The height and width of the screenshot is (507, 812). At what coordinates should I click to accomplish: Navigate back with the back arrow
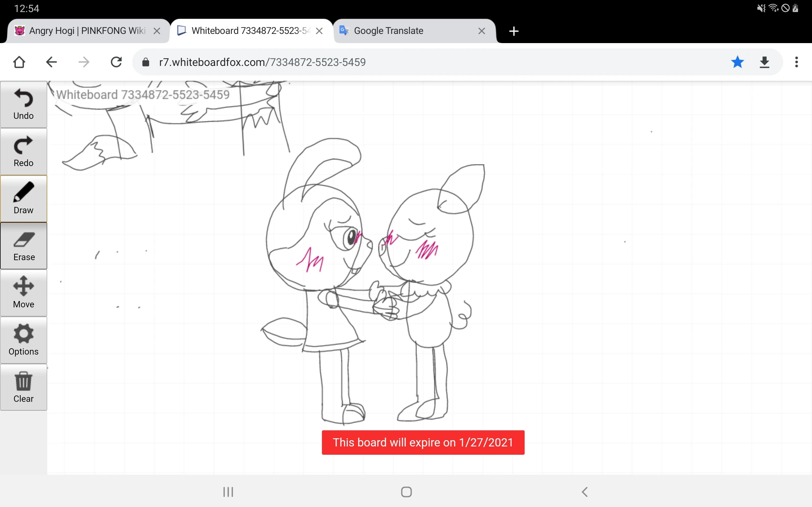coord(51,62)
